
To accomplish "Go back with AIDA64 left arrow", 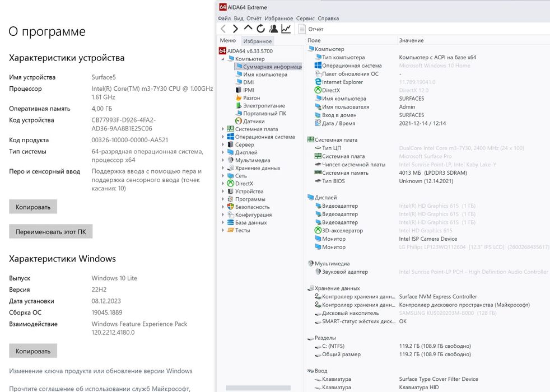I will point(223,29).
